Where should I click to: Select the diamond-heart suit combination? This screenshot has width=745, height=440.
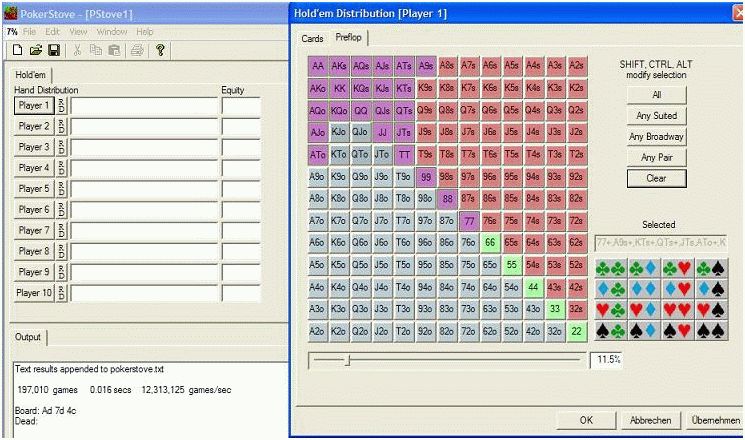pos(677,289)
